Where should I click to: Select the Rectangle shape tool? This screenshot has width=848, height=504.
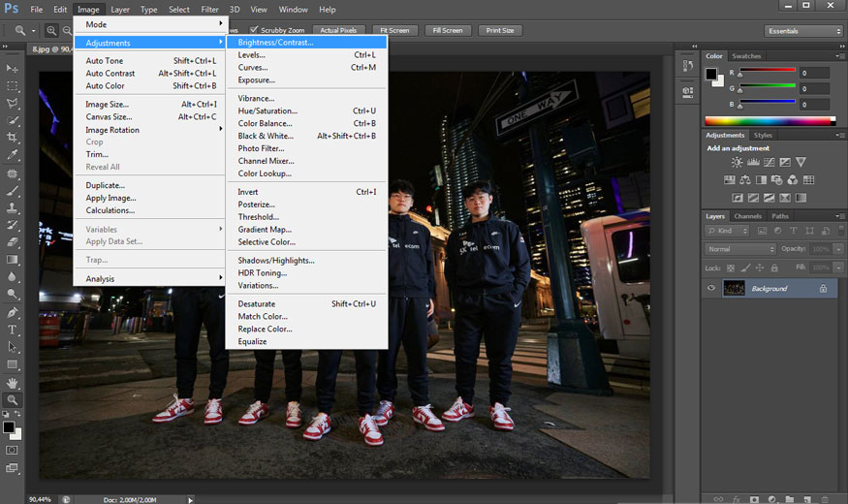(12, 364)
